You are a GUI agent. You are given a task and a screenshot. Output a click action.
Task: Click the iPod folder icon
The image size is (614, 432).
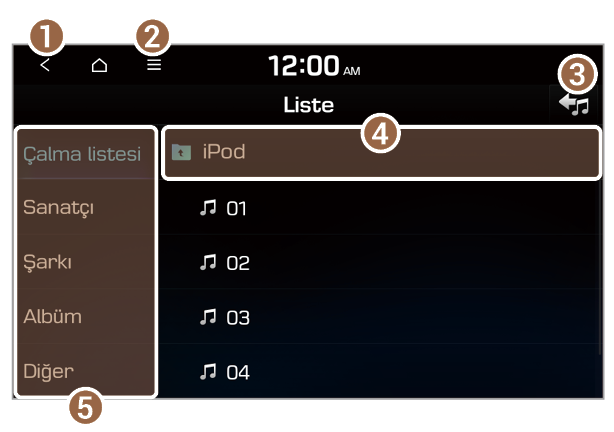(181, 153)
